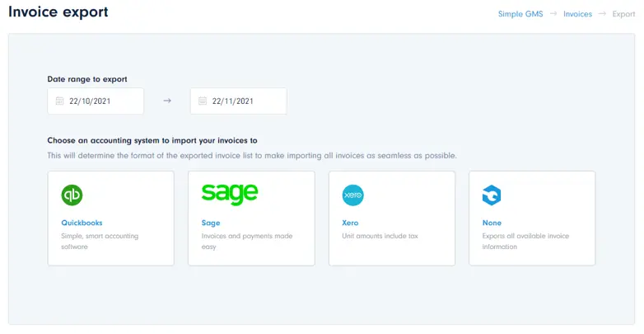The height and width of the screenshot is (334, 644).
Task: Click "Unit amounts include tax" card text
Action: [x=380, y=236]
